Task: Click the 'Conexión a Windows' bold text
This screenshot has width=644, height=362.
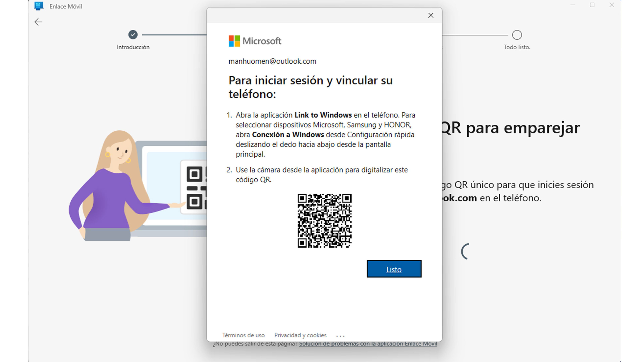Action: (288, 135)
